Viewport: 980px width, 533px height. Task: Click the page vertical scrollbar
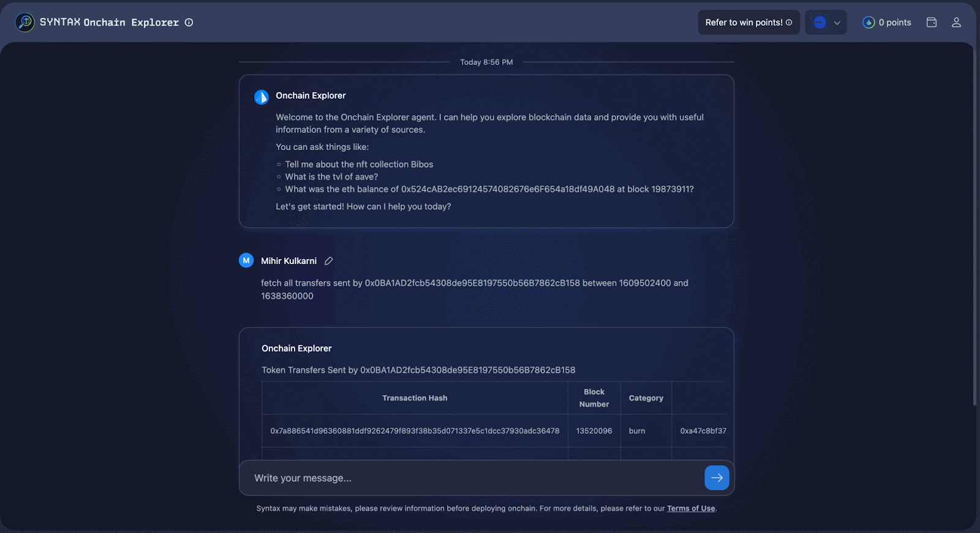tap(974, 227)
